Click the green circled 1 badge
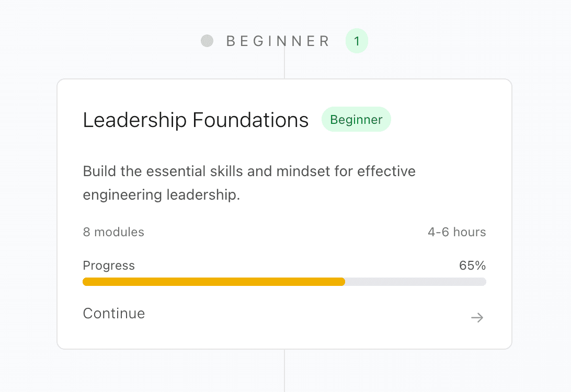The width and height of the screenshot is (571, 392). pos(357,40)
